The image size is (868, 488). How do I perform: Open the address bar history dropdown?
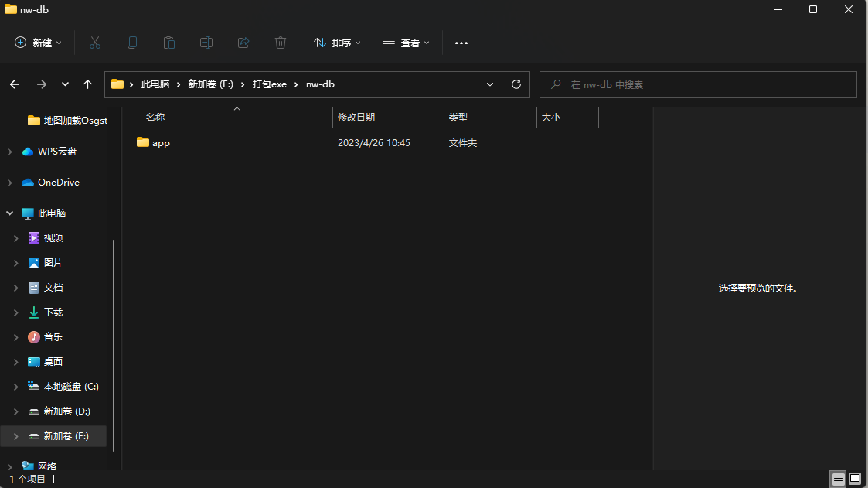pos(490,84)
